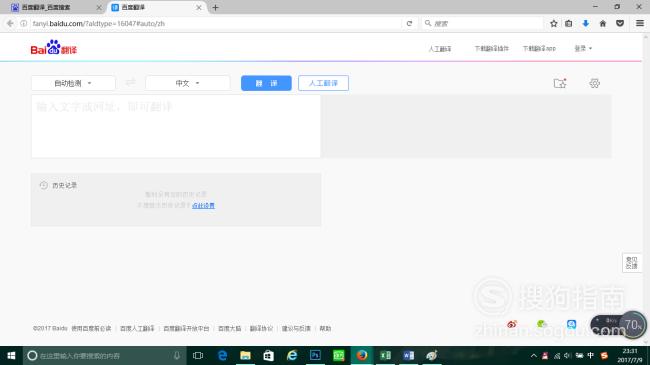Open 翻译协议 footer link
This screenshot has height=365, width=650.
click(261, 328)
